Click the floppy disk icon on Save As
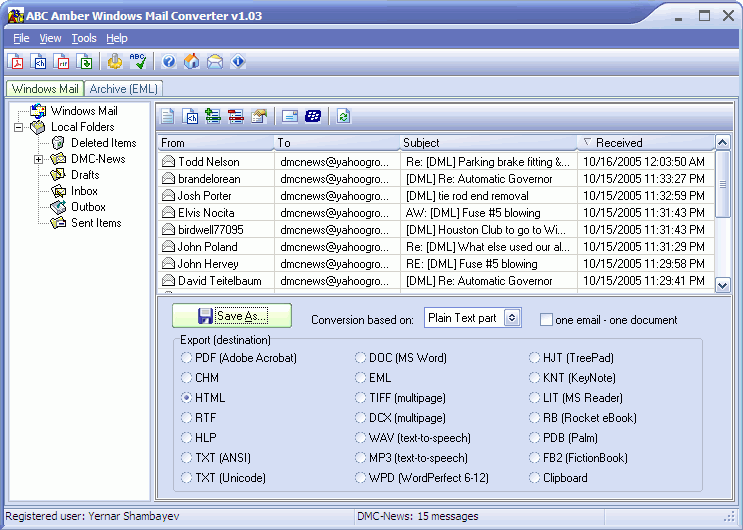This screenshot has height=530, width=743. click(x=205, y=316)
